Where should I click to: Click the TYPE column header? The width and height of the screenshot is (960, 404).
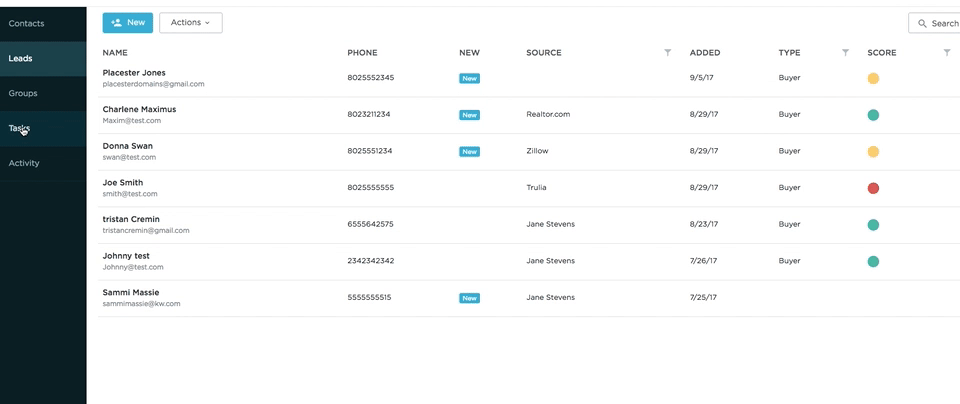(789, 53)
